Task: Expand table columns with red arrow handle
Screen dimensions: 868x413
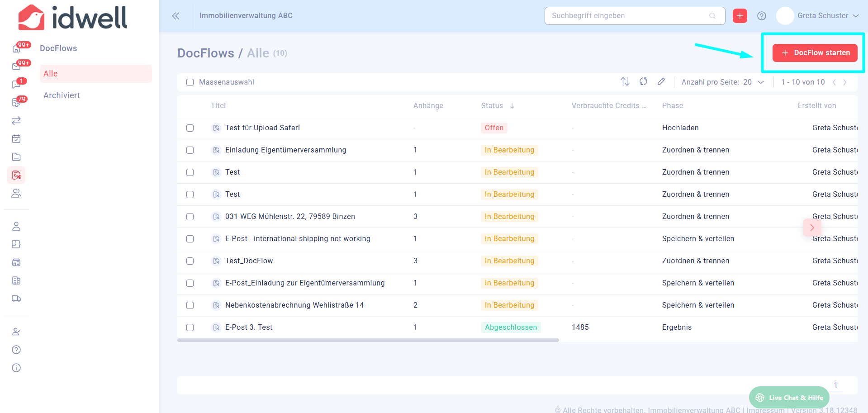Action: 812,228
